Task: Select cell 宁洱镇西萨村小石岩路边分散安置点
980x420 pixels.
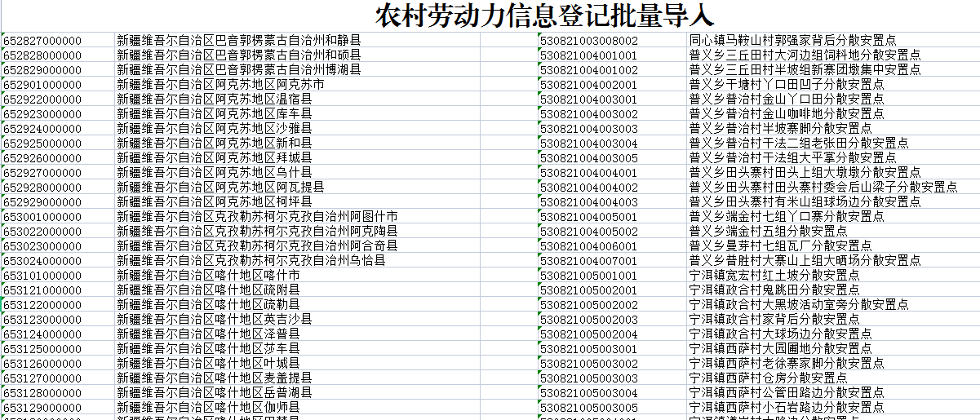Action: [833, 408]
